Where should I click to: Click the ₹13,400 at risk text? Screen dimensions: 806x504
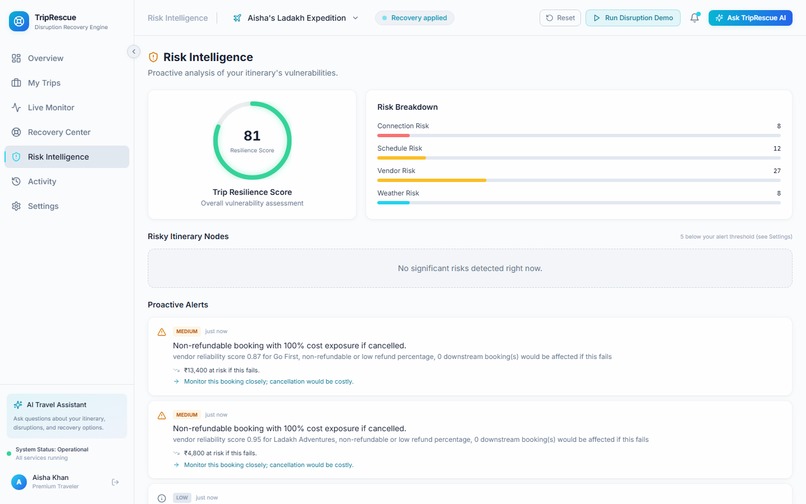[x=222, y=370]
